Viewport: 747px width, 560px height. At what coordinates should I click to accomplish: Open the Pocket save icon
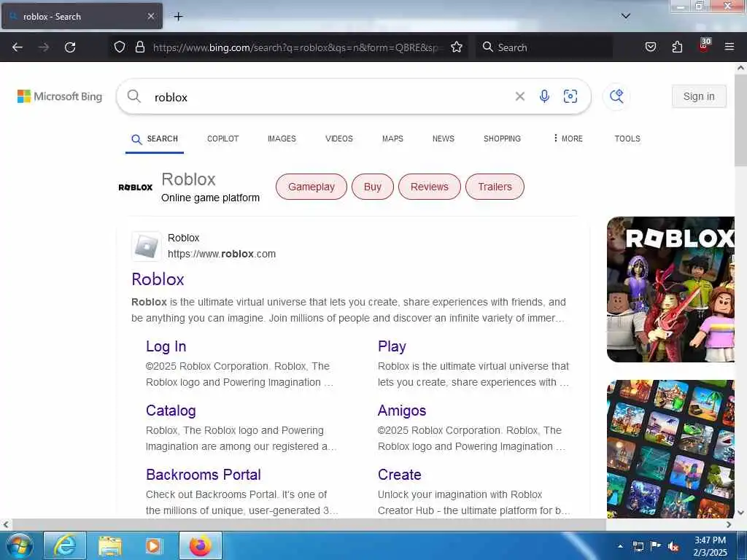pyautogui.click(x=650, y=47)
